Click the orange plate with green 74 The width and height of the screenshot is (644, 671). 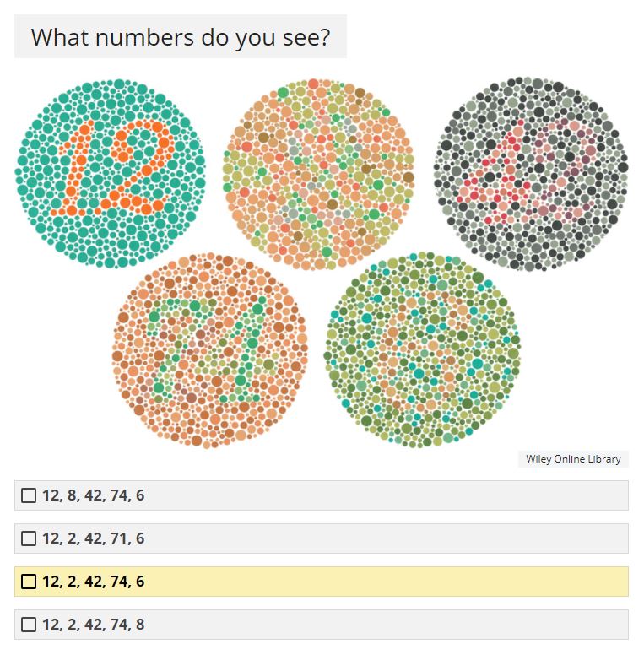209,350
